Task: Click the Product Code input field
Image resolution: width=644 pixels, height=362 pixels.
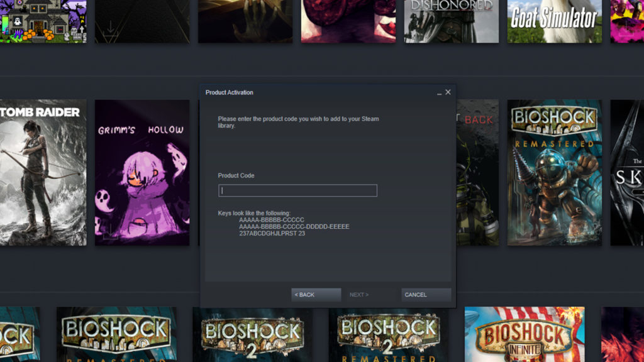Action: [x=297, y=190]
